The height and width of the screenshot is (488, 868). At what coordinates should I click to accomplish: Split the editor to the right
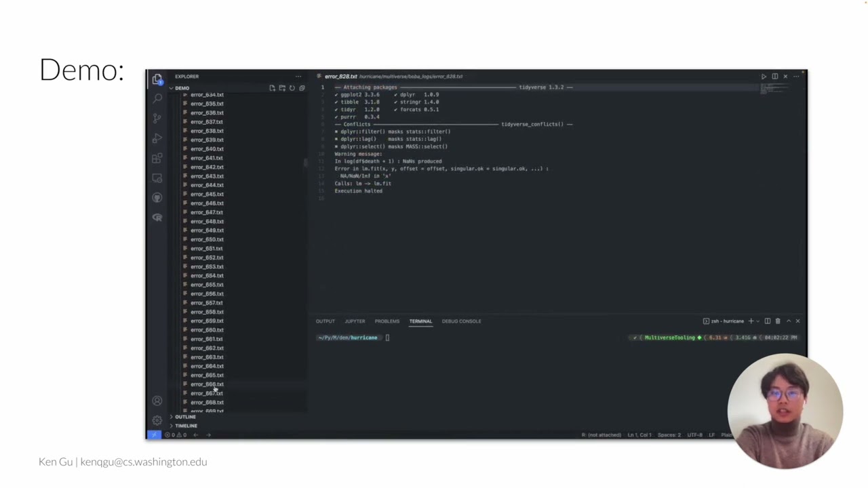tap(774, 77)
